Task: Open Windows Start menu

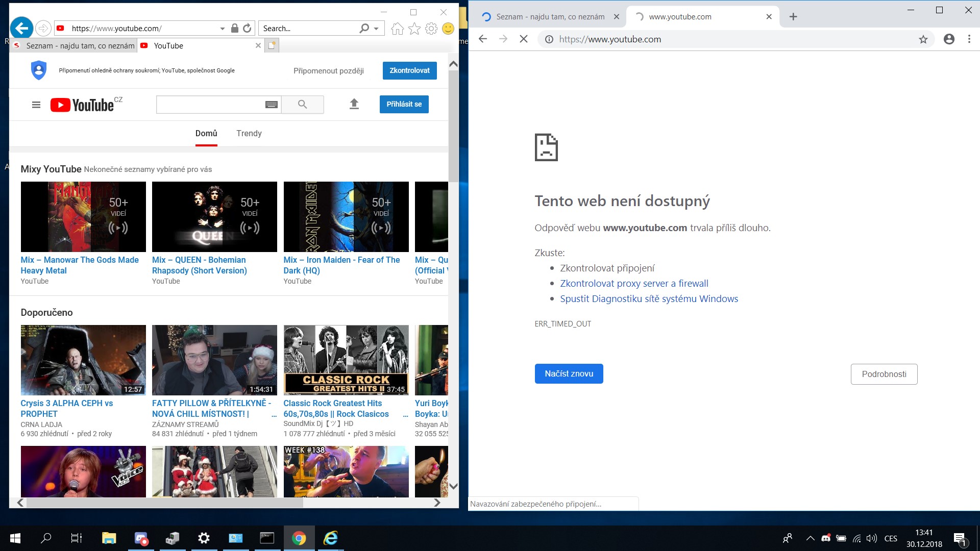Action: (x=15, y=538)
